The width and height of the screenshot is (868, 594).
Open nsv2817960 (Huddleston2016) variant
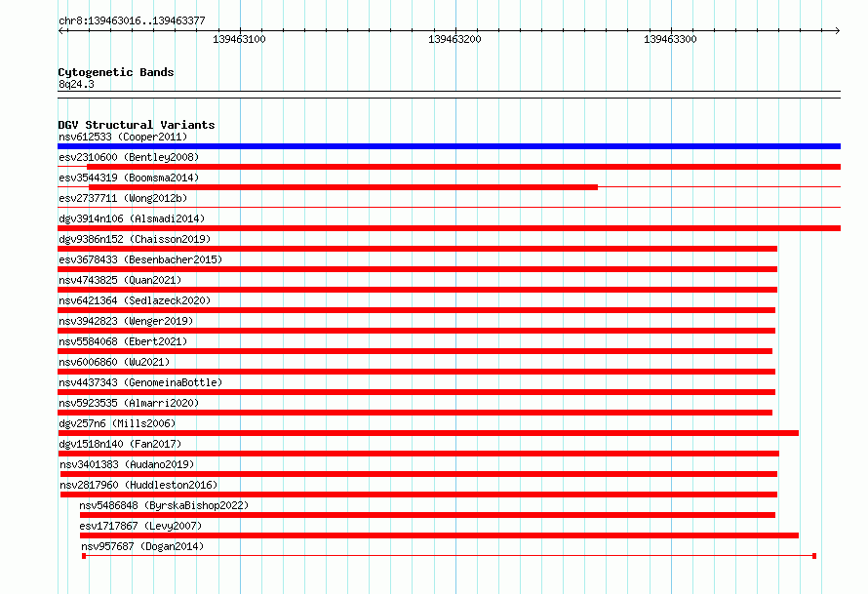tap(138, 485)
